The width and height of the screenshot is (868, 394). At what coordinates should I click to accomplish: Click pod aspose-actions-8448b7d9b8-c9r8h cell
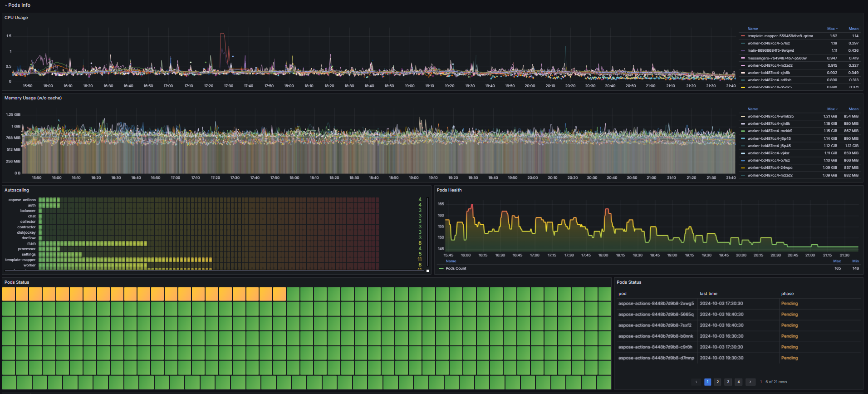[656, 347]
